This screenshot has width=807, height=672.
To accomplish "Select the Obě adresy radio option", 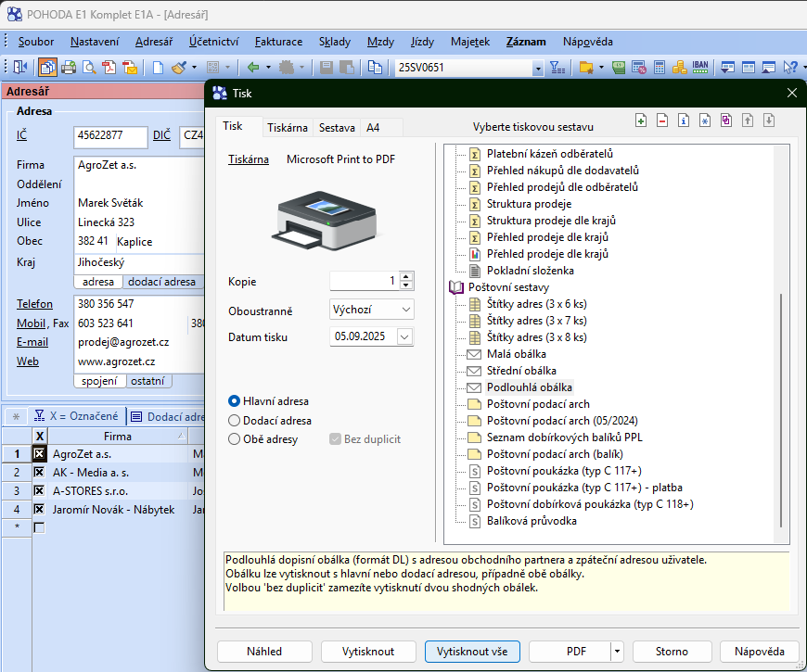I will coord(234,439).
